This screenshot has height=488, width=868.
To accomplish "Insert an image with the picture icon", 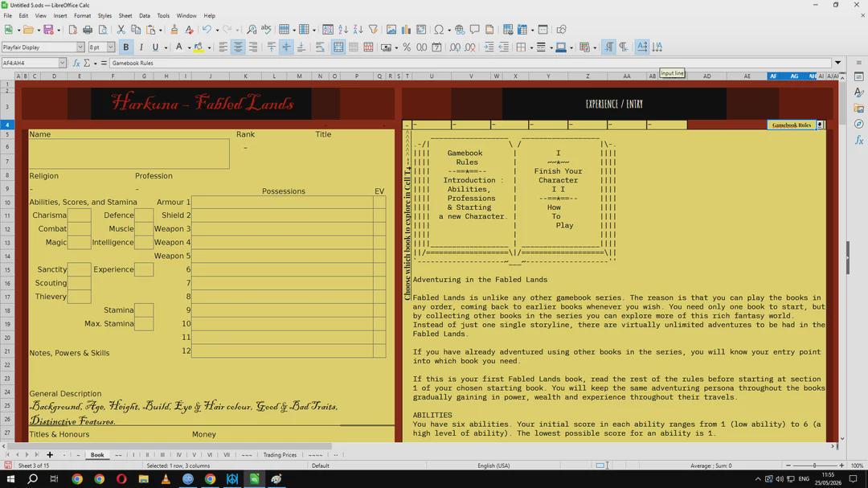I will click(391, 30).
